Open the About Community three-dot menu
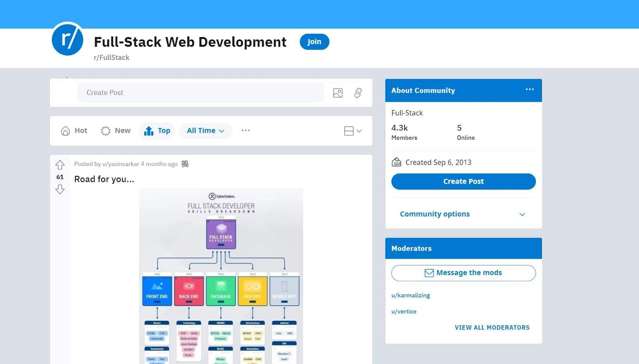The image size is (639, 364). tap(530, 90)
